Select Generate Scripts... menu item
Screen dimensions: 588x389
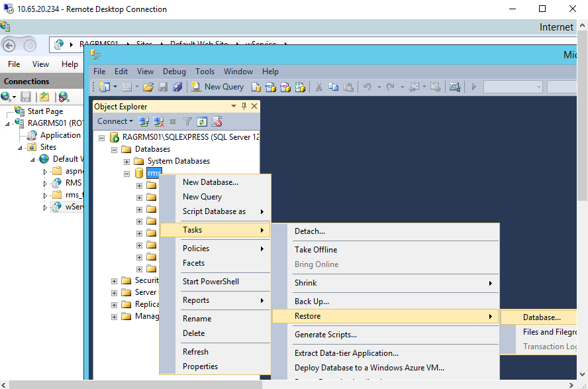[x=386, y=334]
